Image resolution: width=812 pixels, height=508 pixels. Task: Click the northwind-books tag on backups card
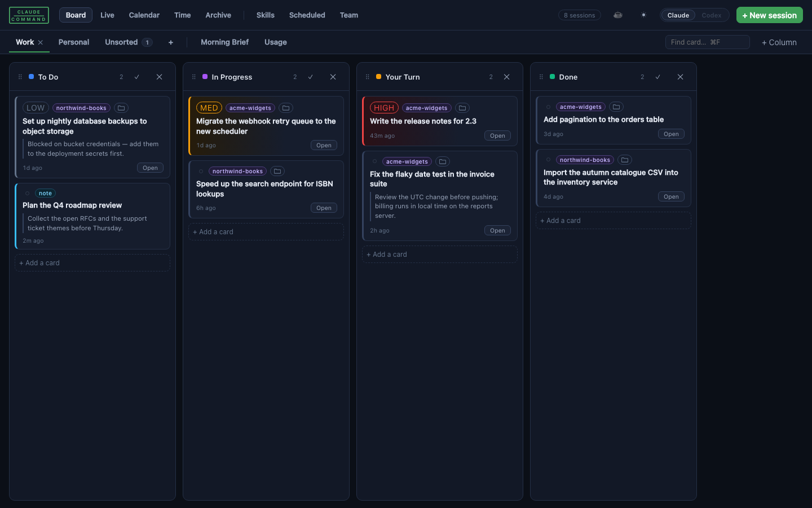[x=81, y=108]
